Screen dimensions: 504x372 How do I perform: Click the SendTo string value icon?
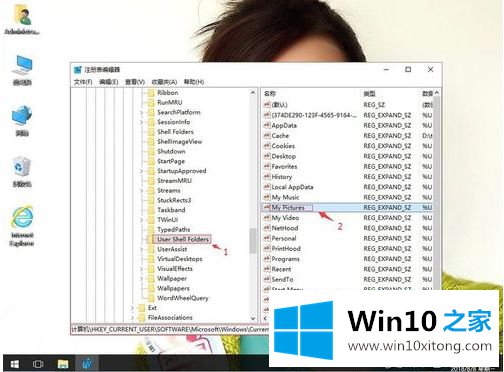point(267,279)
